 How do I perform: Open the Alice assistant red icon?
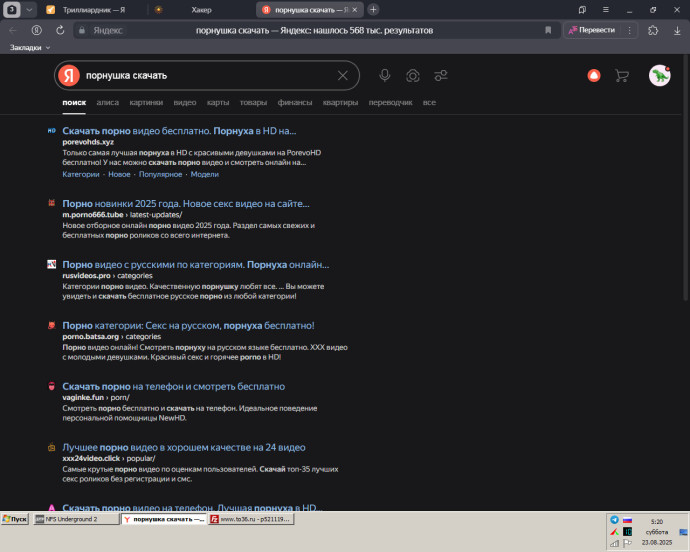[594, 75]
